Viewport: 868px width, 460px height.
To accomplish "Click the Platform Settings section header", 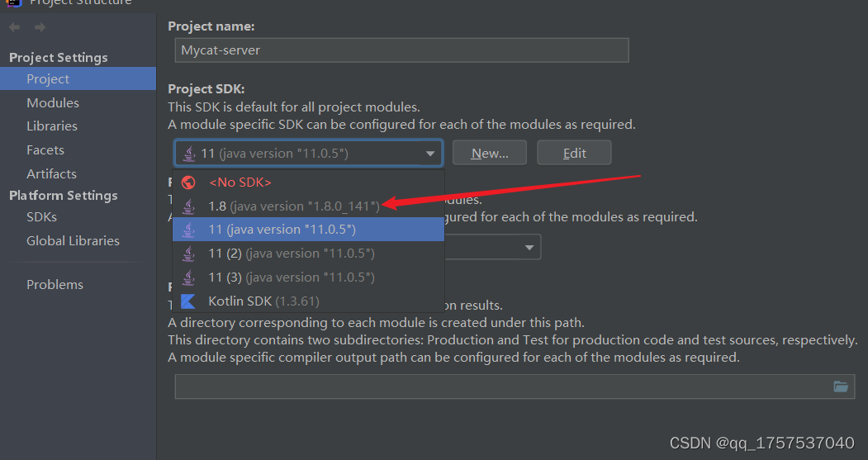I will (64, 196).
